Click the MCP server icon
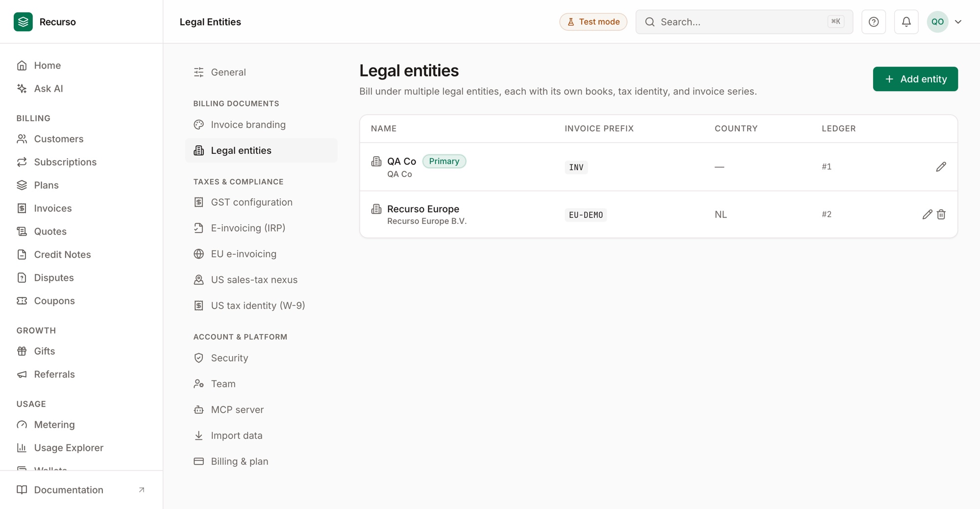Image resolution: width=980 pixels, height=509 pixels. [199, 410]
